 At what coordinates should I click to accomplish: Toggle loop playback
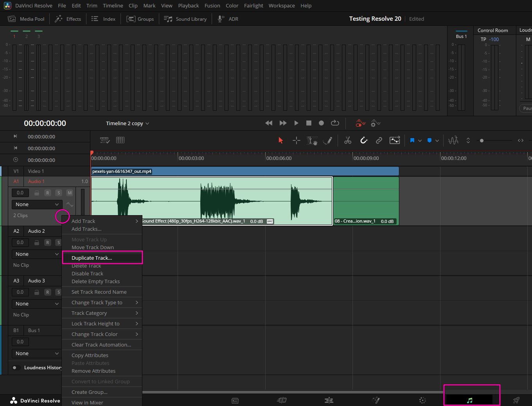tap(335, 123)
